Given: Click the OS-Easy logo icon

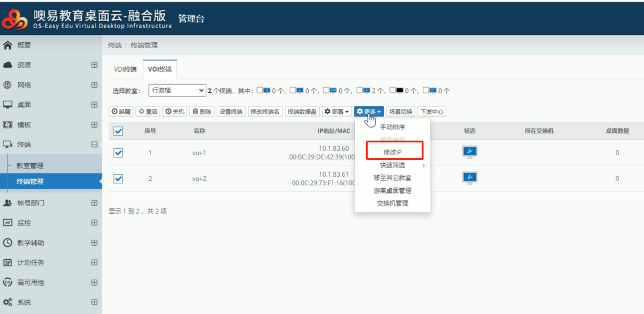Looking at the screenshot, I should click(x=15, y=18).
